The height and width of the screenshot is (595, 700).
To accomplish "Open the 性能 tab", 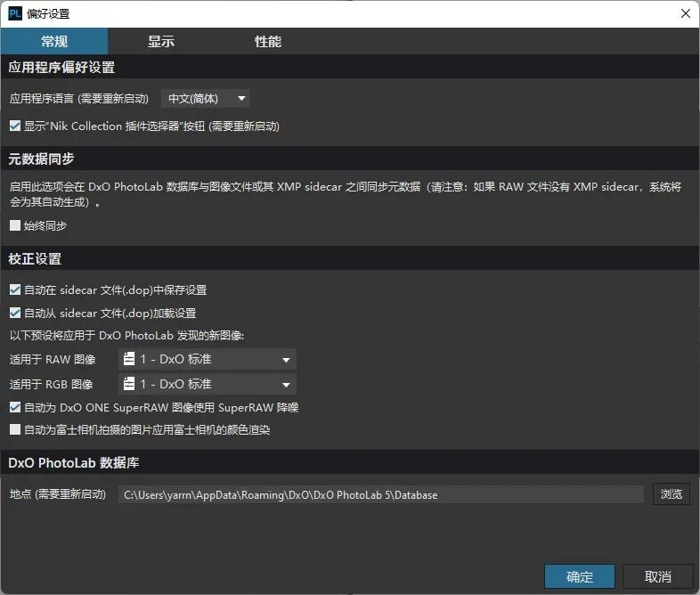I will (268, 41).
